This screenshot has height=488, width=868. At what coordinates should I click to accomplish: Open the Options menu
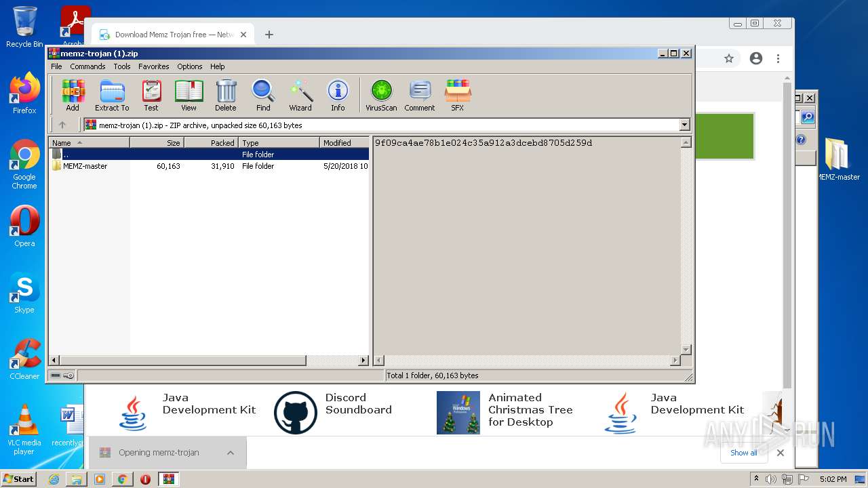(190, 66)
